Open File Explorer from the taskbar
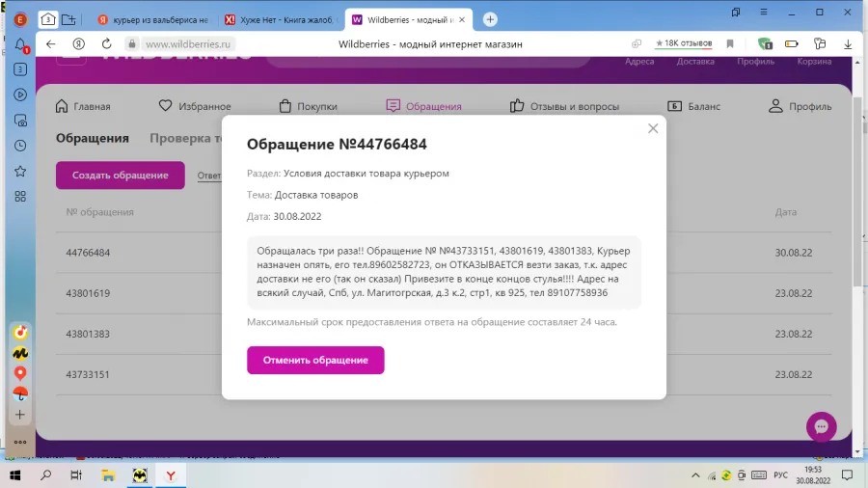 (108, 475)
